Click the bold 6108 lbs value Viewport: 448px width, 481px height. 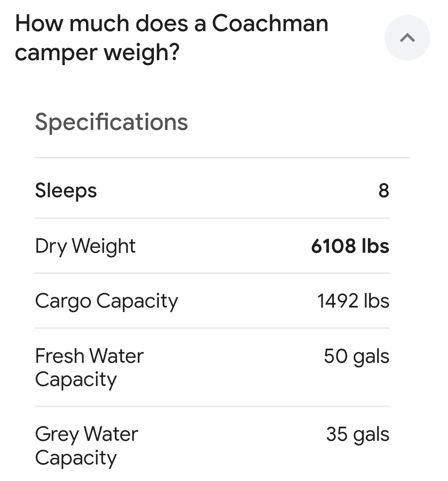click(x=350, y=246)
